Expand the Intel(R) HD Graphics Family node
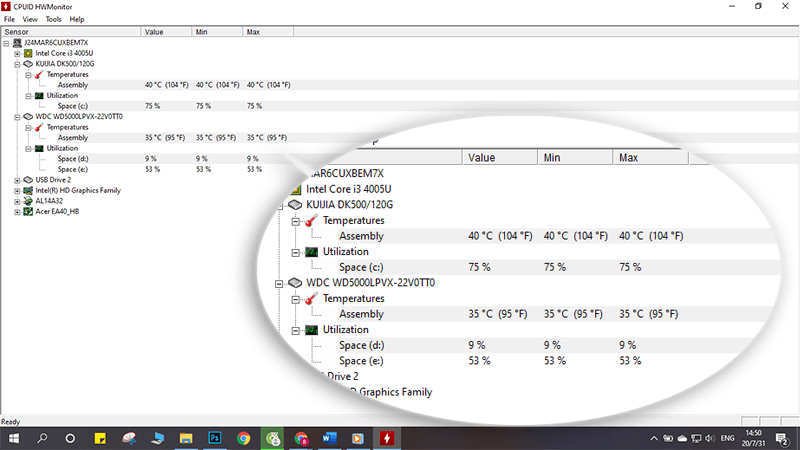800x450 pixels. 17,191
